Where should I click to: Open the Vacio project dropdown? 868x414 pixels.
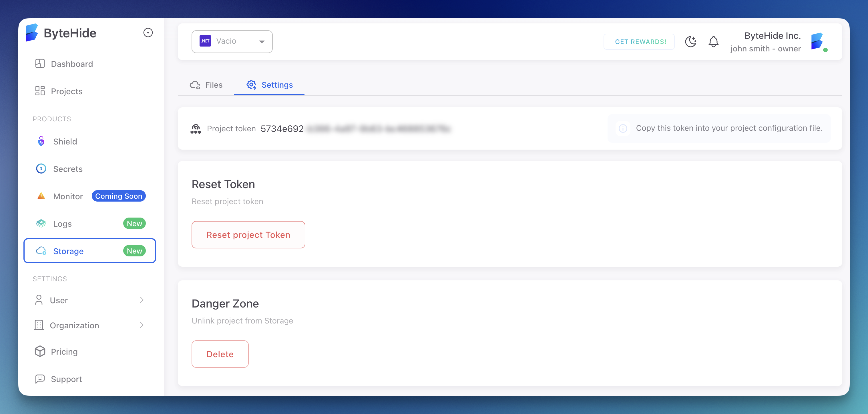(x=232, y=41)
